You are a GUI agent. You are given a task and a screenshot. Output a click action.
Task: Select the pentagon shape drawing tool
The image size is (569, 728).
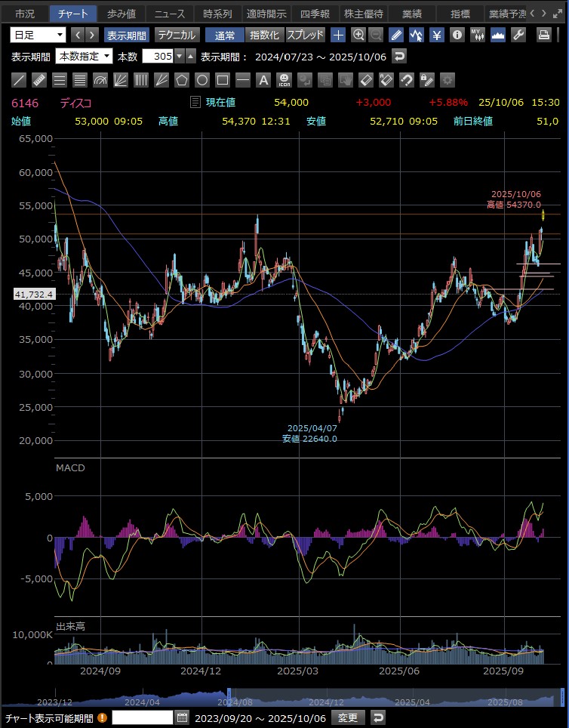click(x=182, y=80)
